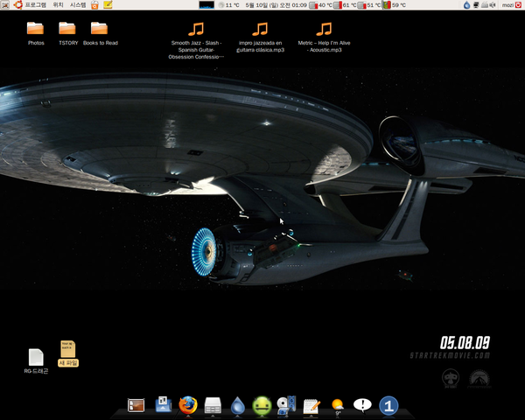Click the workspace switcher number 1 icon
This screenshot has height=420, width=525.
tap(388, 406)
